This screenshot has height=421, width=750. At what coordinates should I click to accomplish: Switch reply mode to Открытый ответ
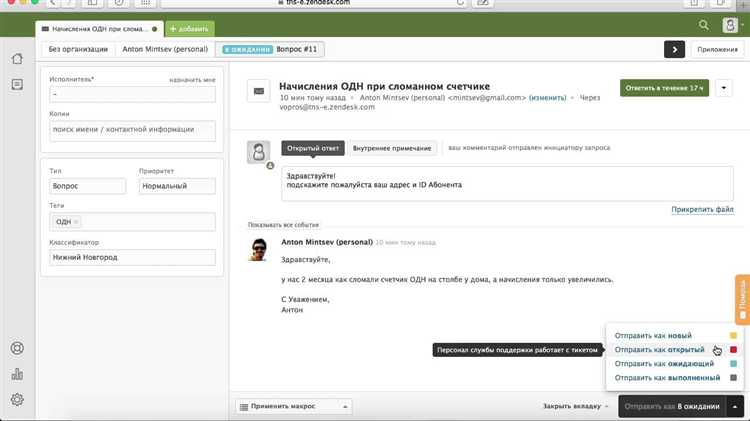(313, 148)
